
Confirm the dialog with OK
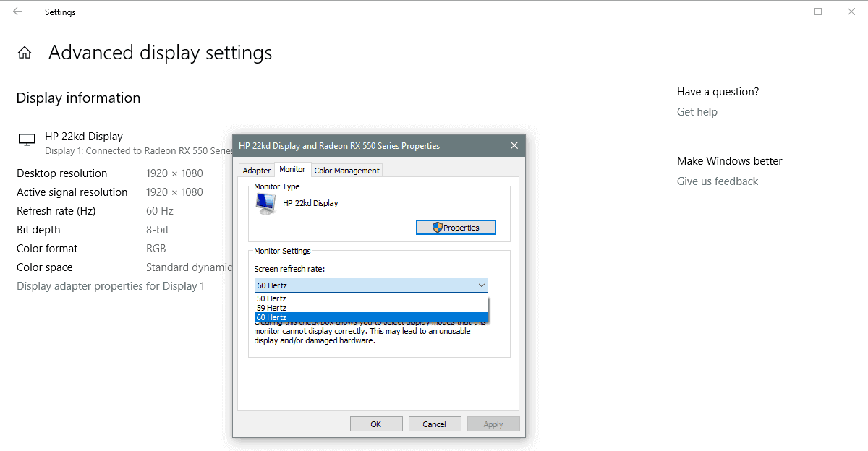coord(375,424)
